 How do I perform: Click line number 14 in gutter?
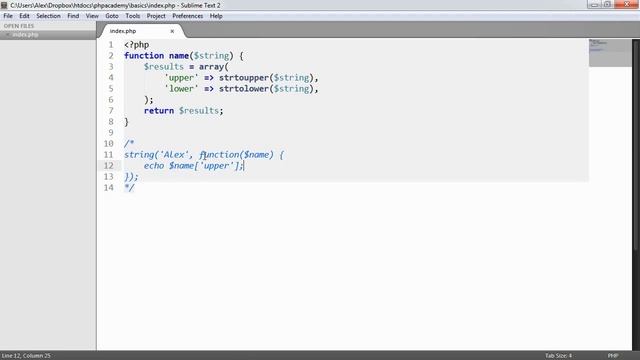pyautogui.click(x=109, y=188)
